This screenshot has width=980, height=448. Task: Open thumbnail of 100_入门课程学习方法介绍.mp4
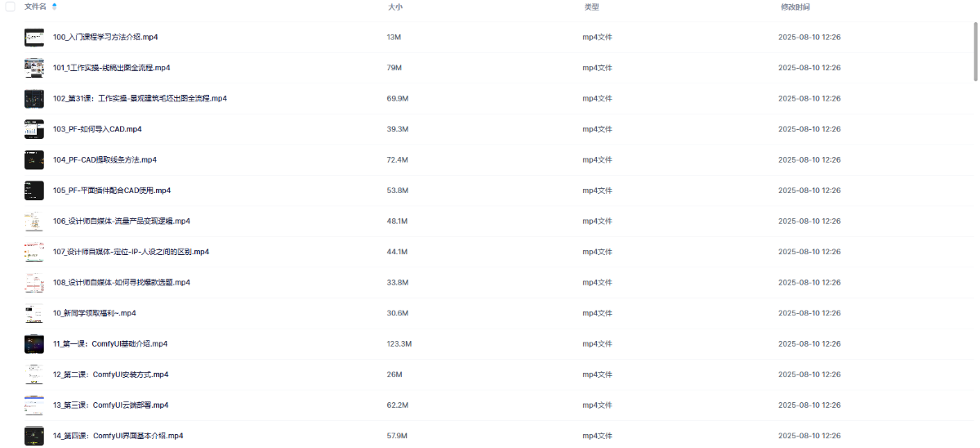[x=34, y=37]
